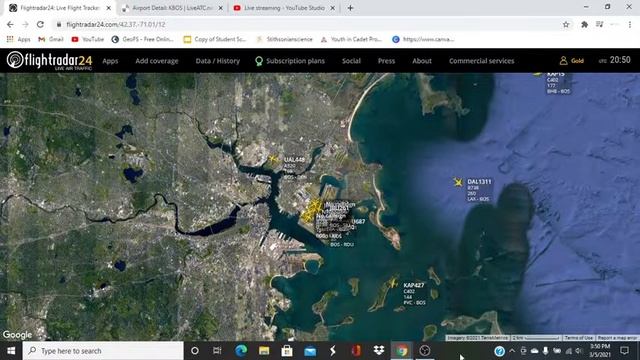640x360 pixels.
Task: Open the Add coverage menu
Action: (157, 61)
